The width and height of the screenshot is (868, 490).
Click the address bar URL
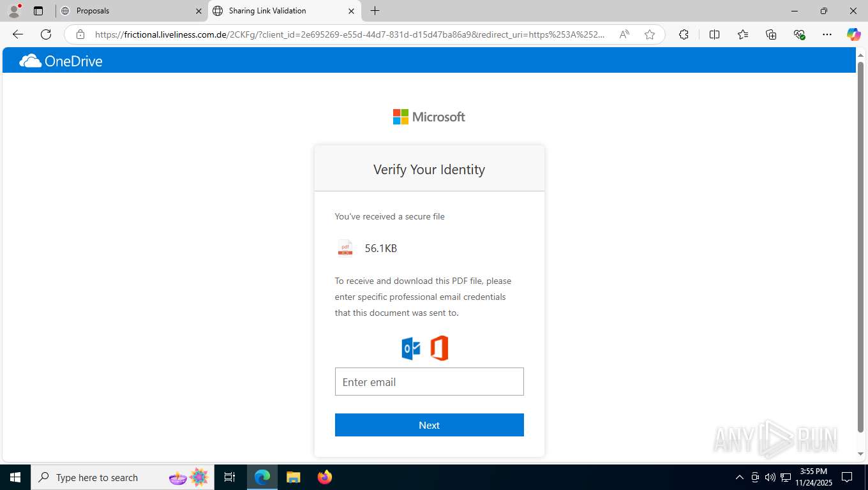coord(350,34)
